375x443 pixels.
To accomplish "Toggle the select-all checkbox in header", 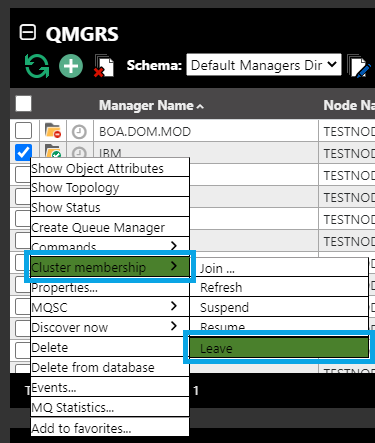I will [x=23, y=104].
